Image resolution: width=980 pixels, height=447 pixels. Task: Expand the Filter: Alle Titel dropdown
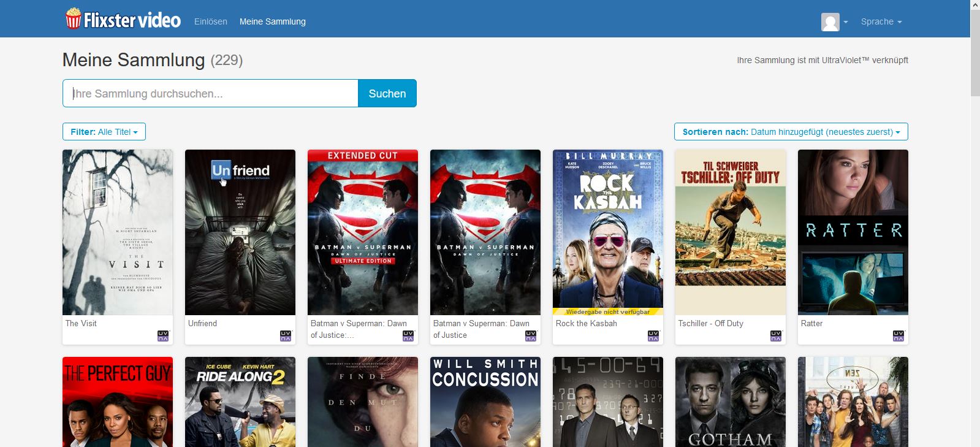point(104,132)
